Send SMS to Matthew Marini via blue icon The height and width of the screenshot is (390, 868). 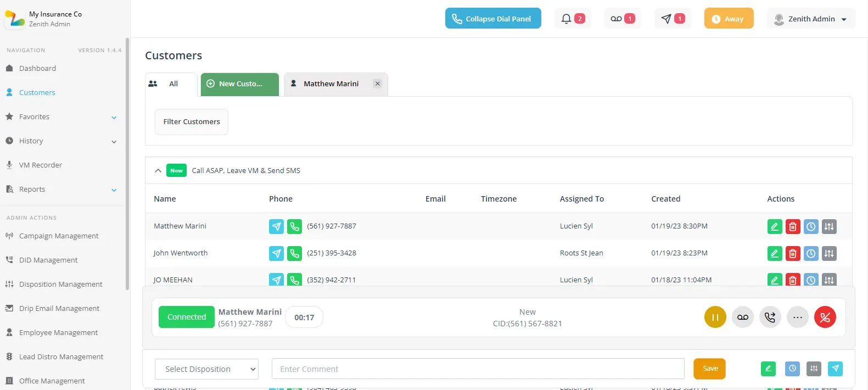[276, 226]
